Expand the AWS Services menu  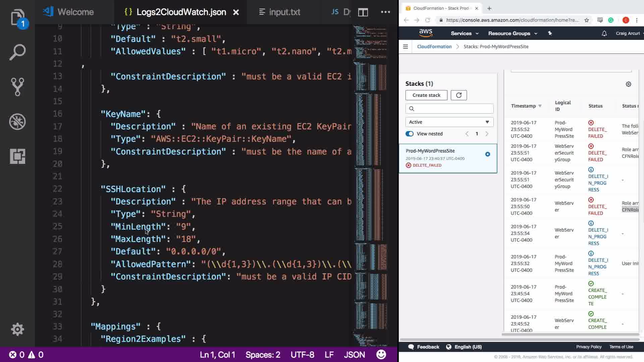pos(464,34)
